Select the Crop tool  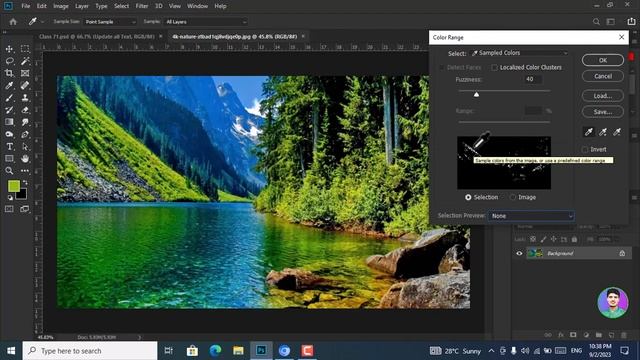tap(9, 73)
